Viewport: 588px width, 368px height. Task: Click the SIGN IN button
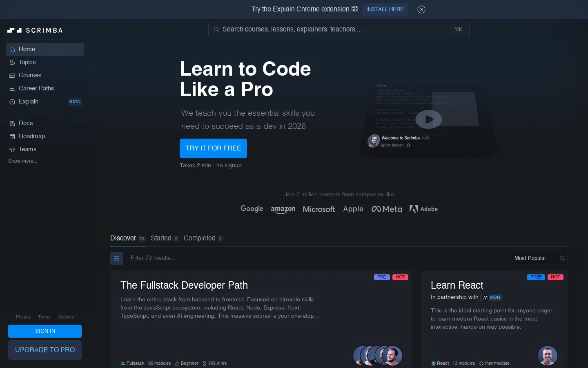pos(45,331)
